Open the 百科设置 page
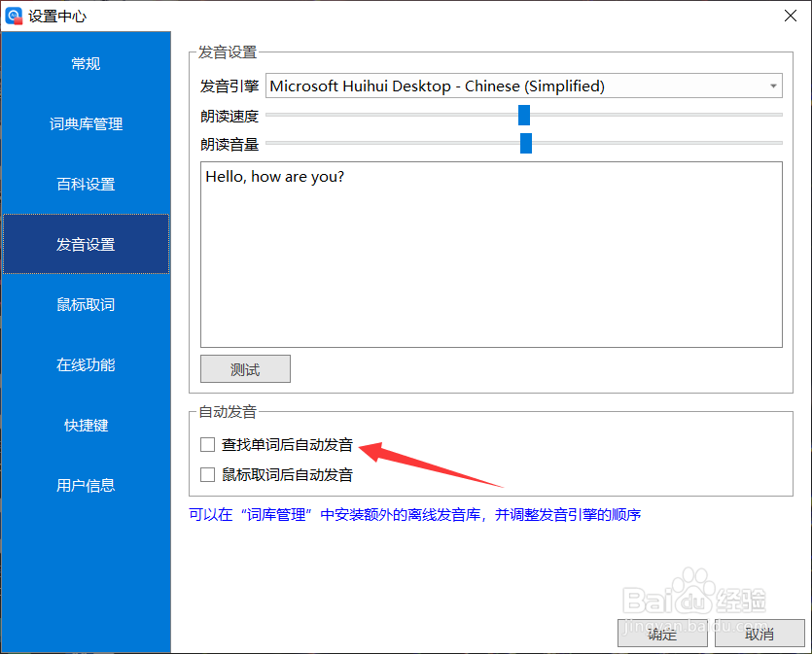This screenshot has height=654, width=812. (x=86, y=184)
